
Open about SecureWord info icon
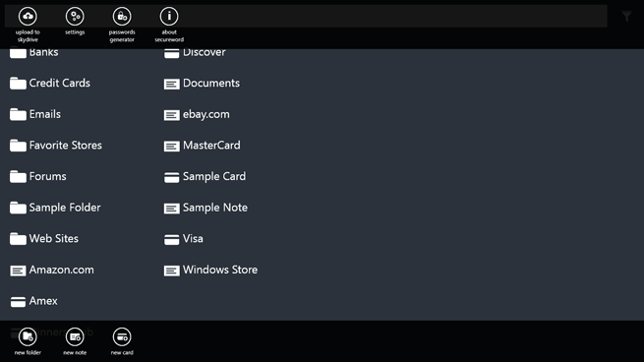point(169,17)
